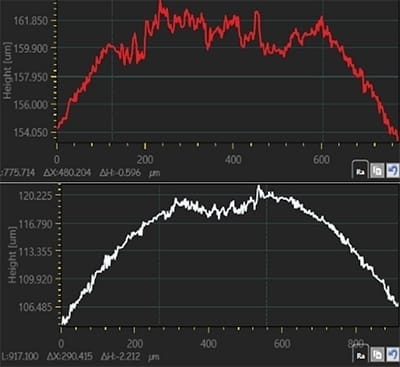
Task: Click the ΔH:-0.596 readout under red profile
Action: point(120,173)
